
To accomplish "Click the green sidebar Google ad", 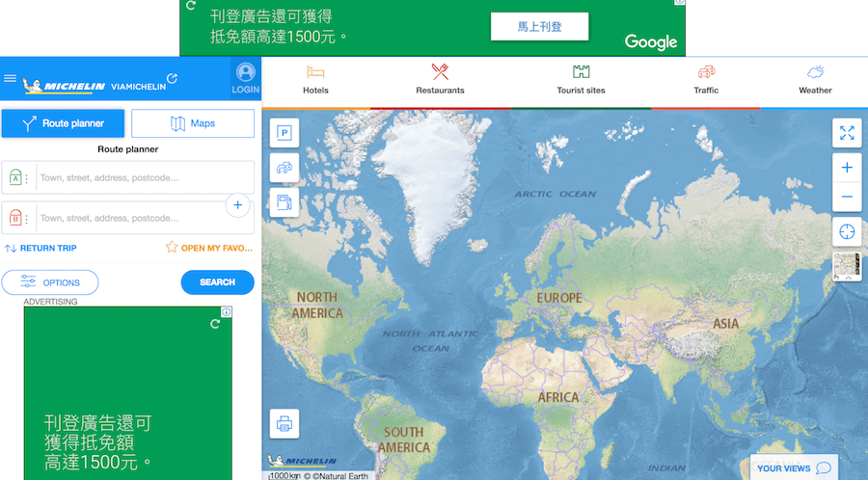I will point(128,393).
